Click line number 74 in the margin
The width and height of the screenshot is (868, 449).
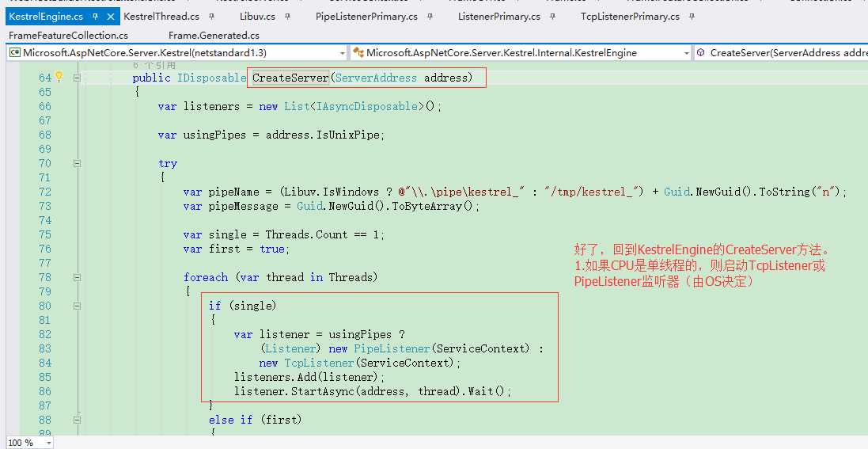[x=45, y=221]
